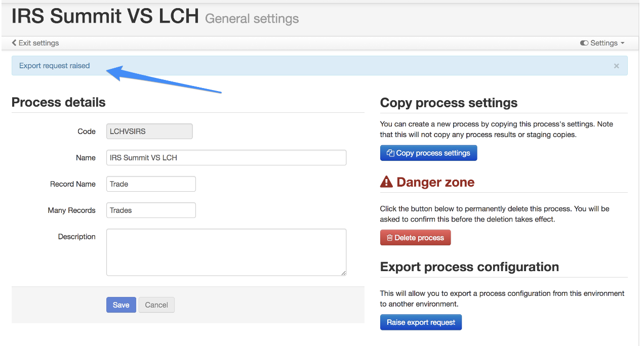Image resolution: width=644 pixels, height=346 pixels.
Task: Focus the Many Records field
Action: [151, 210]
